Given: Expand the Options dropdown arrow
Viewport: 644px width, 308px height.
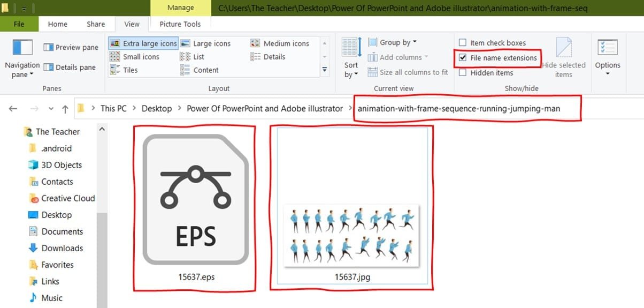Looking at the screenshot, I should [608, 74].
